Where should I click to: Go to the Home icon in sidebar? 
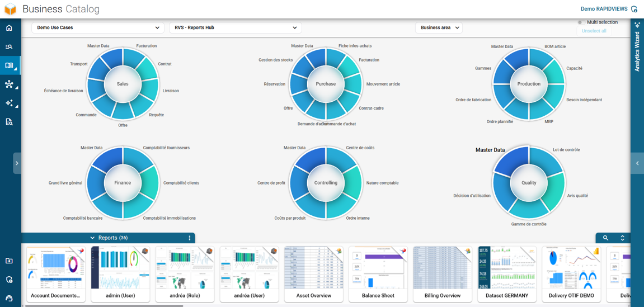pos(9,28)
